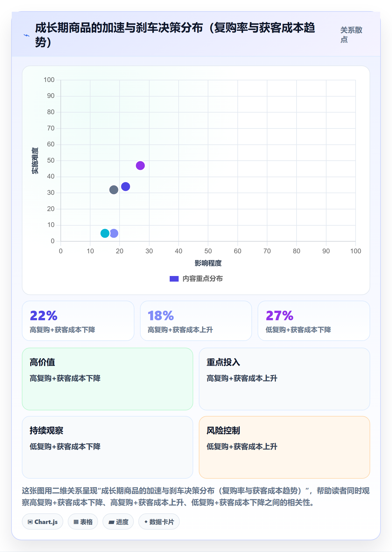Viewport: 392px width, 552px height.
Task: Click the lightning bolt icon beside the title
Action: [27, 35]
